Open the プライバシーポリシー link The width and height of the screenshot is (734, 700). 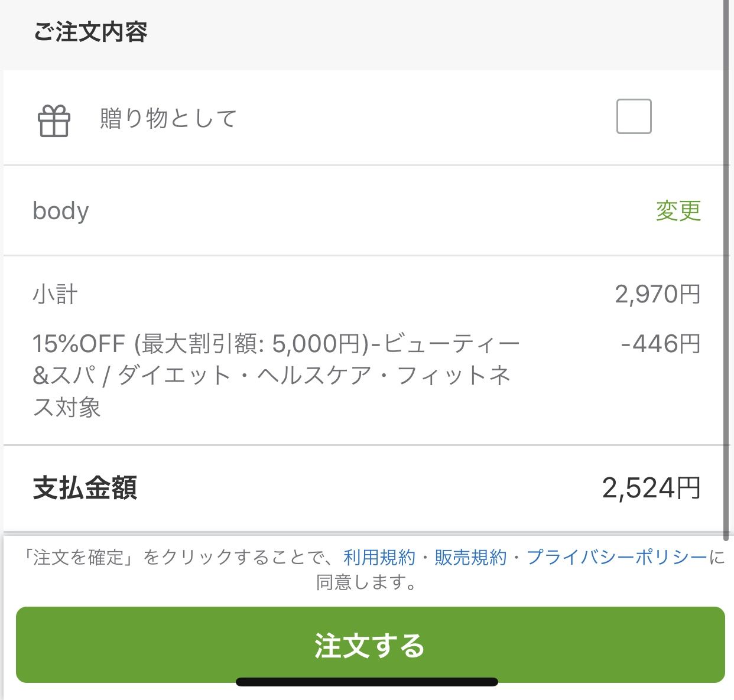coord(617,557)
